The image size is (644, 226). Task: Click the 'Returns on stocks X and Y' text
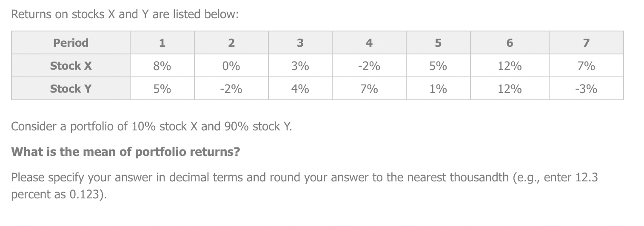coord(125,14)
